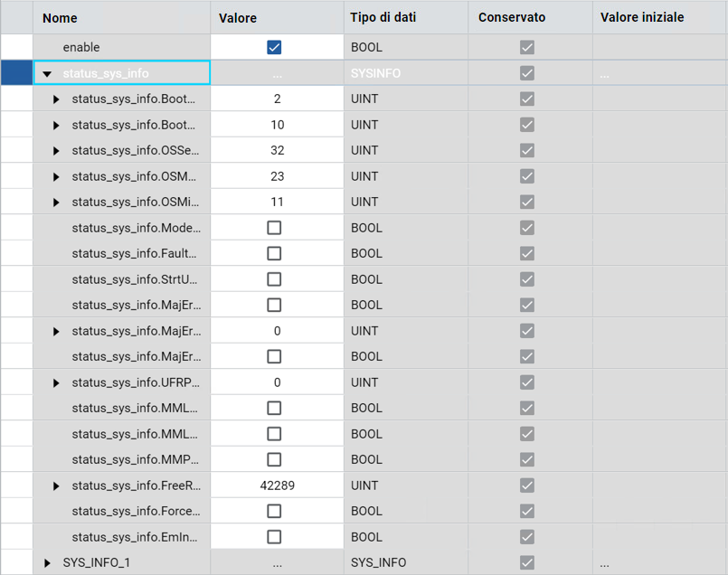Uncheck the enable value checkbox
728x575 pixels.
coord(274,47)
